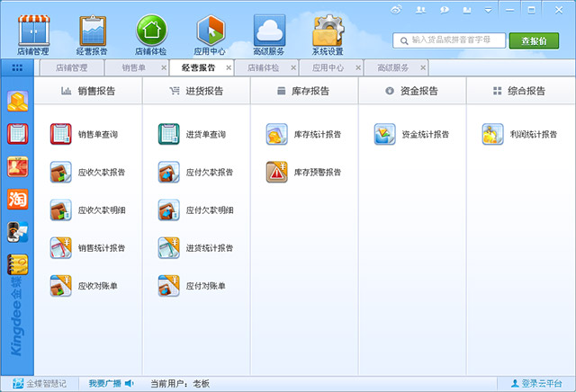Open the 库存预警报告 warning icon
The height and width of the screenshot is (392, 576).
[276, 172]
